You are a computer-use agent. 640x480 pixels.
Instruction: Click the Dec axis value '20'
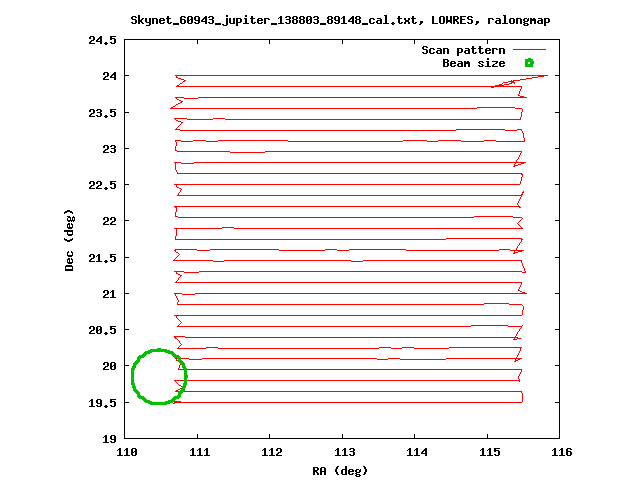tap(109, 366)
